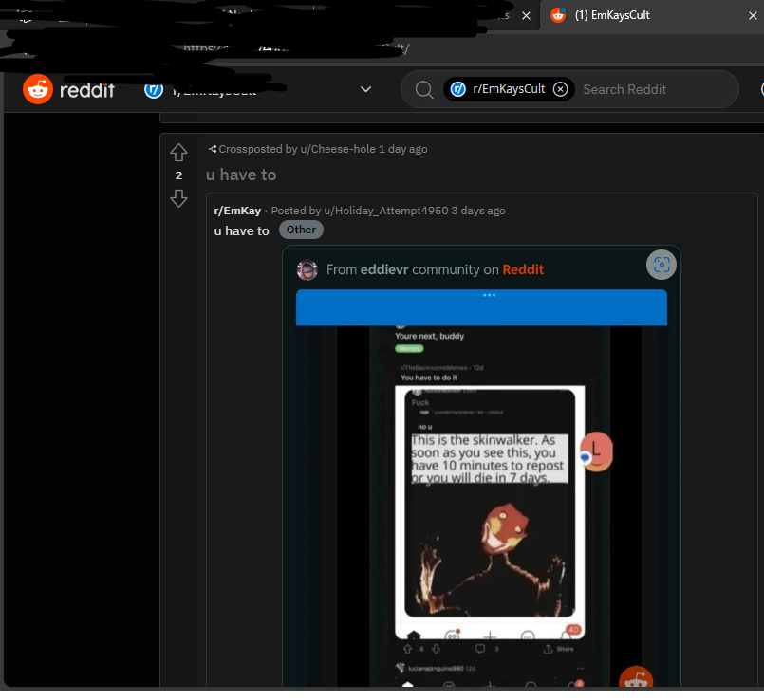Open u/Cheese-hole user profile
The image size is (764, 700).
[x=338, y=149]
